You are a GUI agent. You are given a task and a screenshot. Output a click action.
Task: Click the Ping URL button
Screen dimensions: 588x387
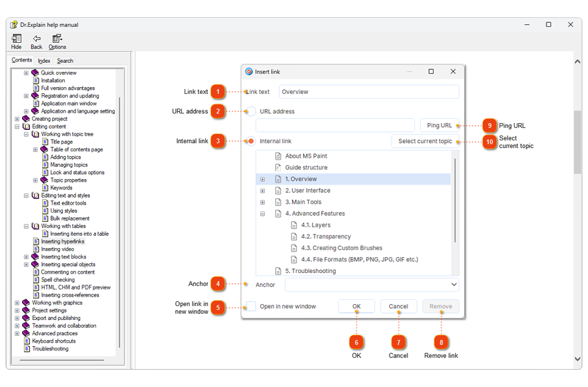coord(439,126)
